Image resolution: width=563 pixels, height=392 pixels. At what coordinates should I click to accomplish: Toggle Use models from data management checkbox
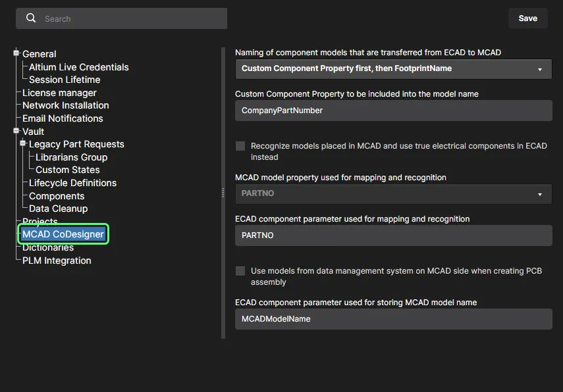[240, 271]
